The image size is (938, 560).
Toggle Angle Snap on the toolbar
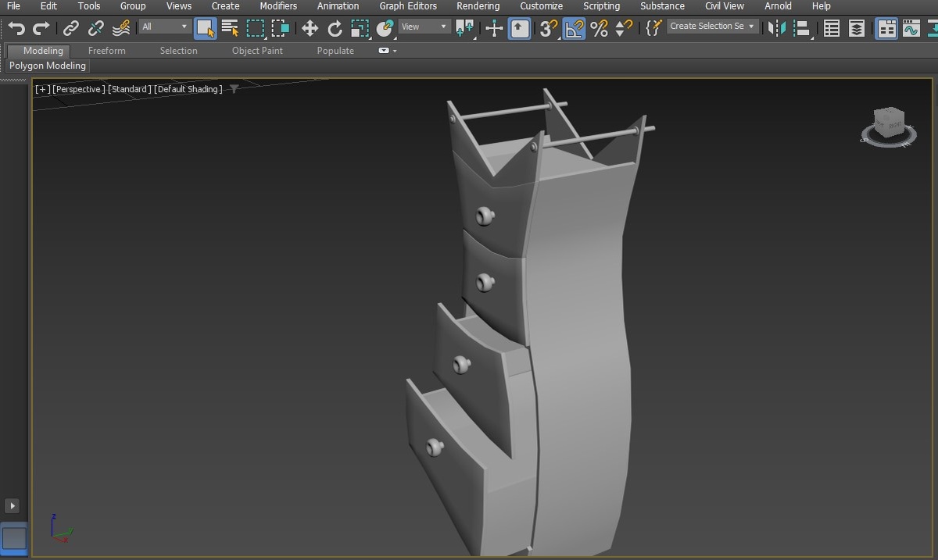tap(574, 29)
